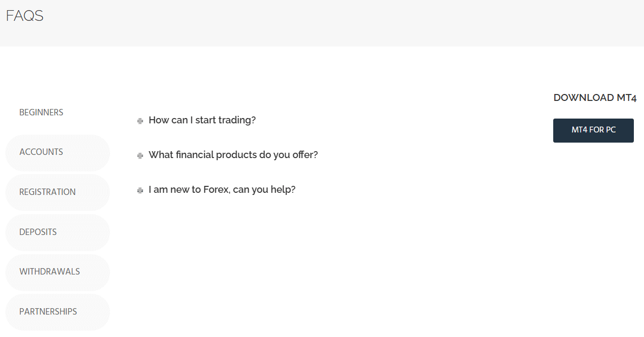The height and width of the screenshot is (337, 644).
Task: Select the BEGINNERS category
Action: (41, 112)
